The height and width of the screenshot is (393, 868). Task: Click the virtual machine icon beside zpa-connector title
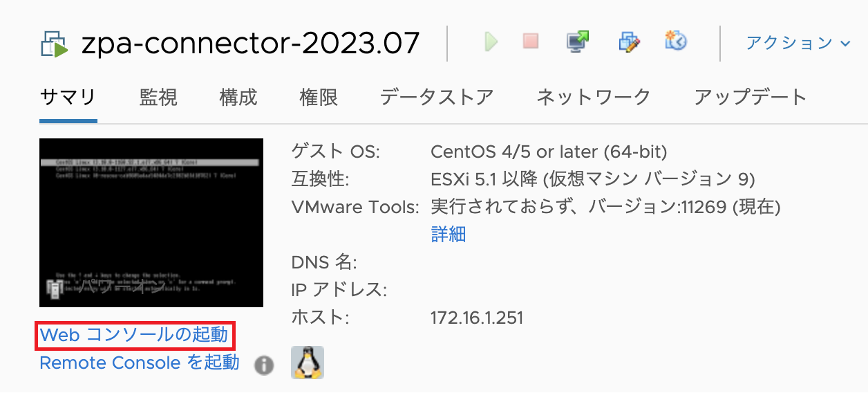pos(55,44)
